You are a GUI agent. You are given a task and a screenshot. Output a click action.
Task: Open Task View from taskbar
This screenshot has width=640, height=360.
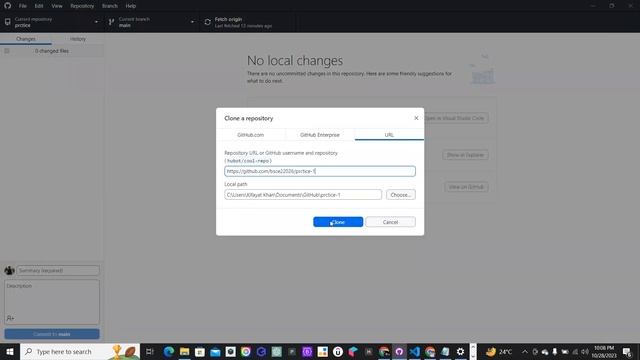coord(149,351)
